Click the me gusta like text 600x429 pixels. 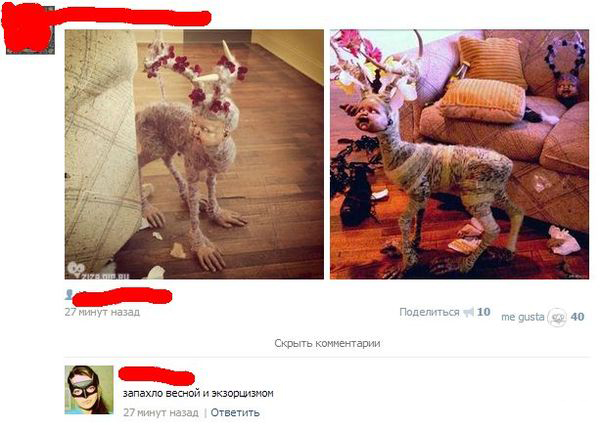pos(523,317)
